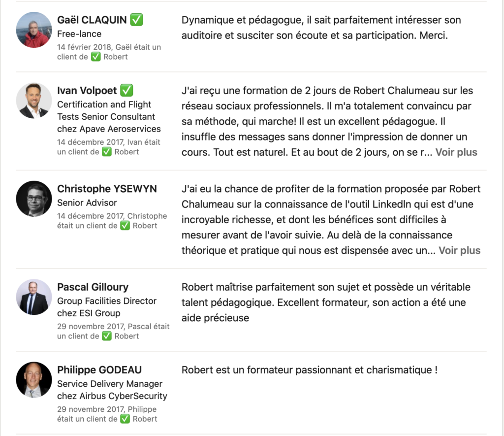This screenshot has width=504, height=436.
Task: Click Philippe Godeau's profile photo
Action: coord(34,380)
